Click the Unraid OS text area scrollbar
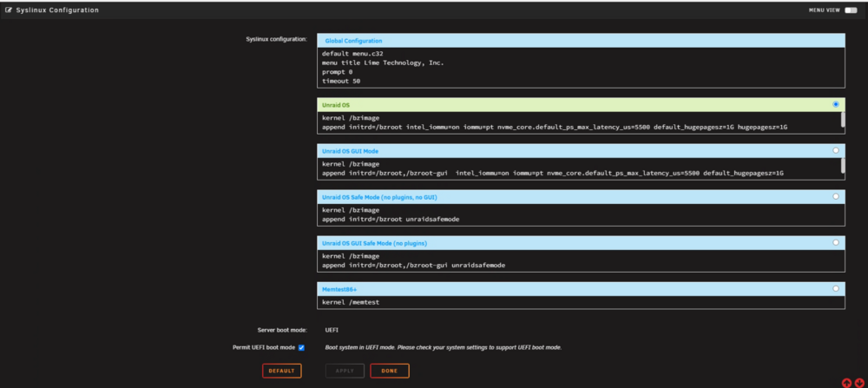This screenshot has width=868, height=388. pyautogui.click(x=843, y=120)
